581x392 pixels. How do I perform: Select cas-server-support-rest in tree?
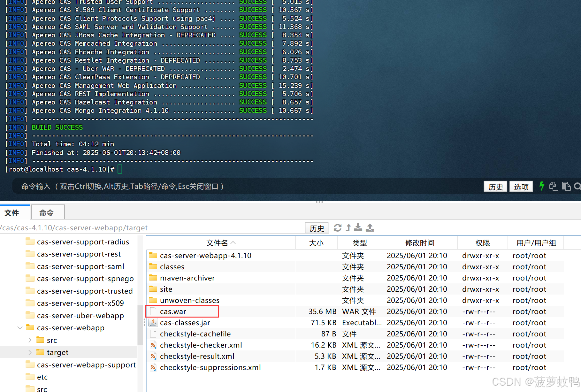[x=79, y=254]
